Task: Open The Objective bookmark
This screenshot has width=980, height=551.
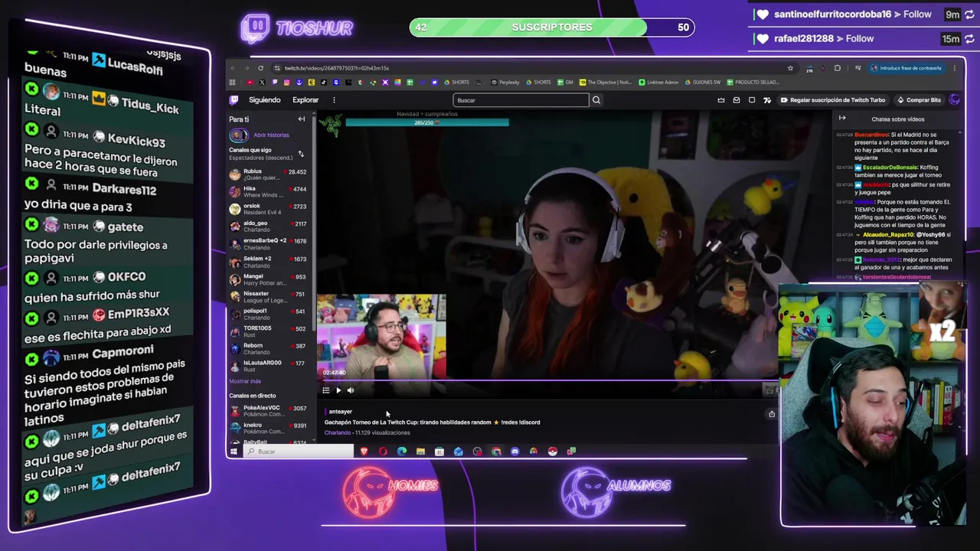Action: tap(606, 83)
